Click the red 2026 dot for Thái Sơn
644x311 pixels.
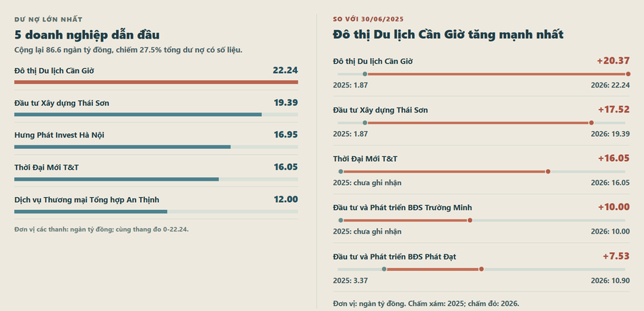[x=592, y=123]
